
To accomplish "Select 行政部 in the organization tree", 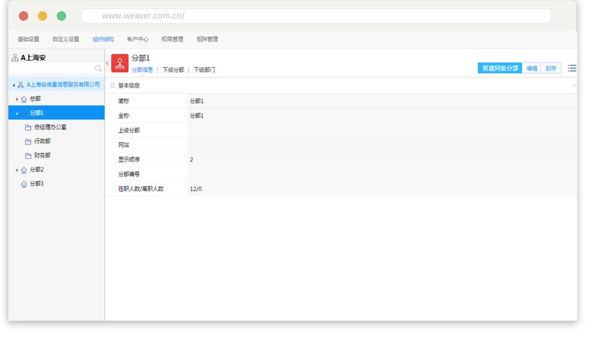I will (42, 141).
